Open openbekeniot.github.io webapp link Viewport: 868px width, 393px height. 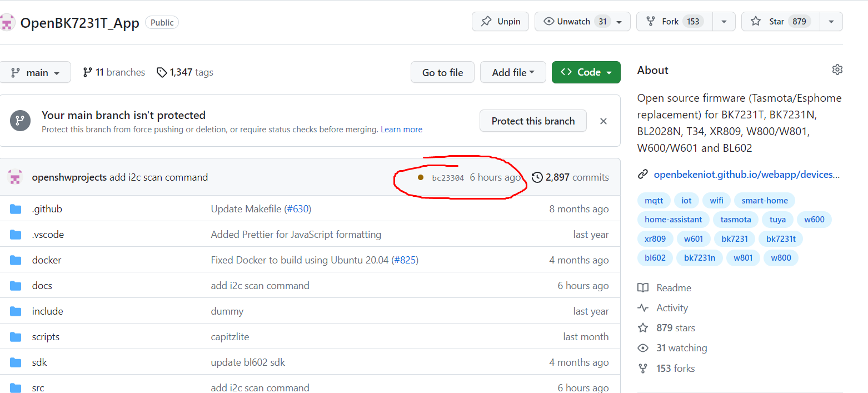(746, 175)
